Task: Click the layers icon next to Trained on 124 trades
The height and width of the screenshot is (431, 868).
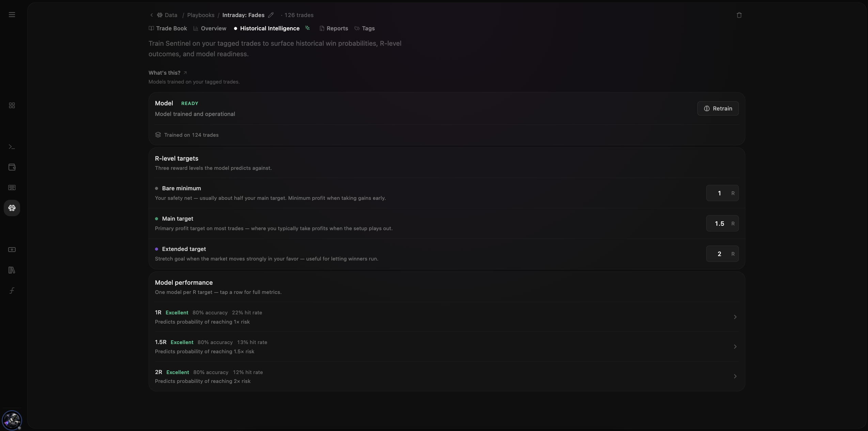Action: point(158,135)
